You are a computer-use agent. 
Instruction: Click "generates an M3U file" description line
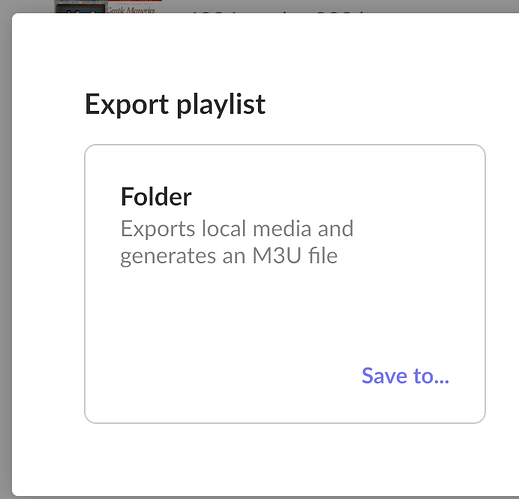(229, 256)
